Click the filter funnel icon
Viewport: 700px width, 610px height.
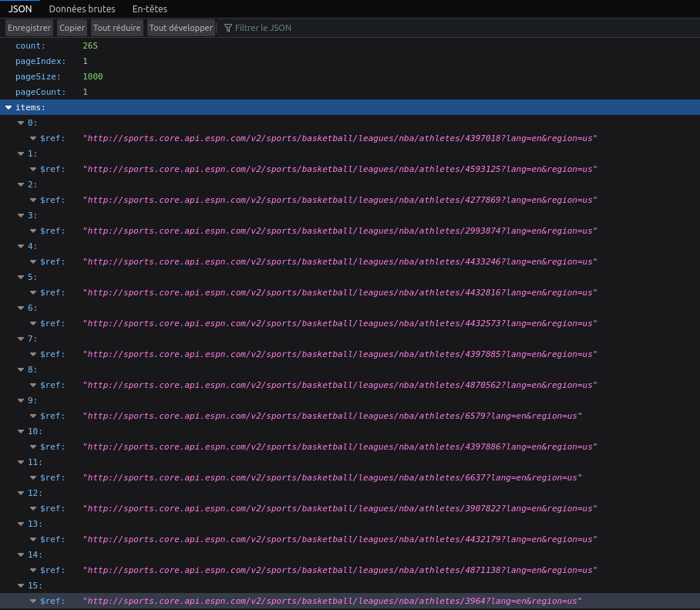tap(228, 28)
